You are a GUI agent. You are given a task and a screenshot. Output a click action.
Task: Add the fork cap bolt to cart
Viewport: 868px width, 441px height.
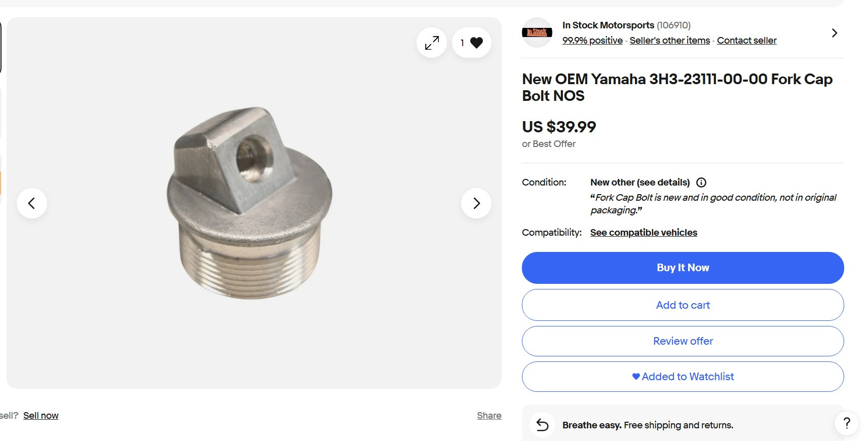click(x=683, y=305)
